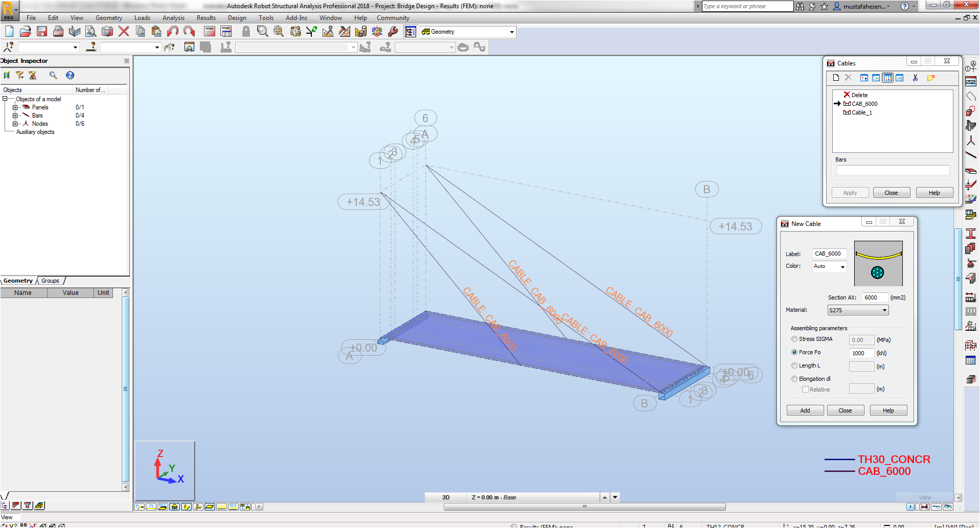Click the Job Preferences wrench icon
The image size is (980, 528).
(393, 32)
